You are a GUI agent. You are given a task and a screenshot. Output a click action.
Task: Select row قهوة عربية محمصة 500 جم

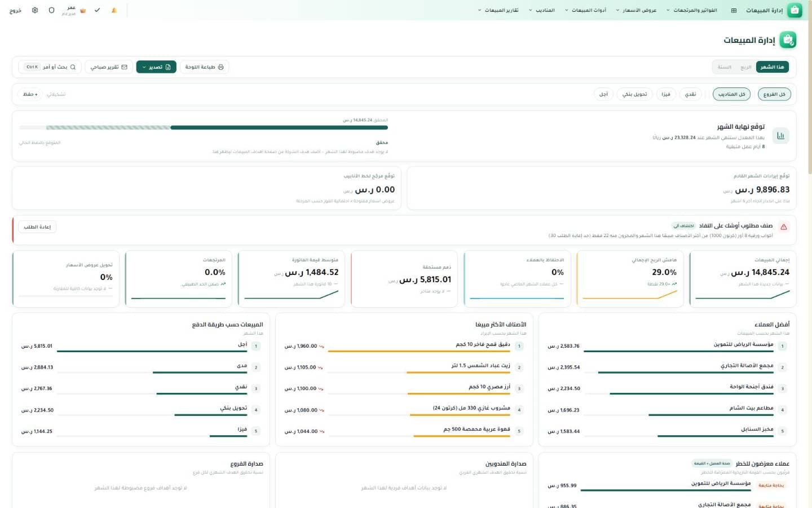pyautogui.click(x=404, y=431)
